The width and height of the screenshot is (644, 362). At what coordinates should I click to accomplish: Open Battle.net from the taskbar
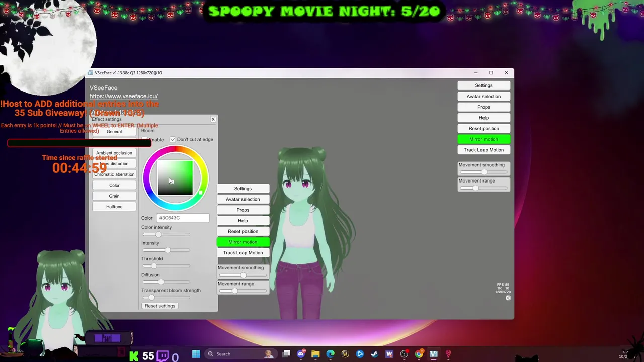(360, 354)
